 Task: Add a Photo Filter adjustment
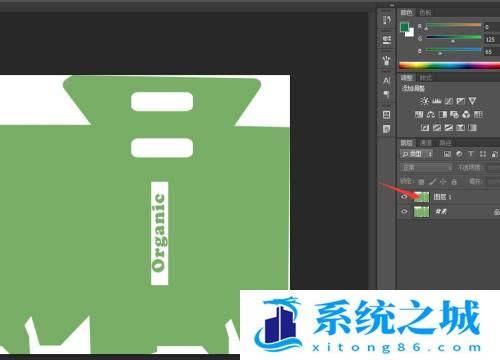[x=454, y=114]
